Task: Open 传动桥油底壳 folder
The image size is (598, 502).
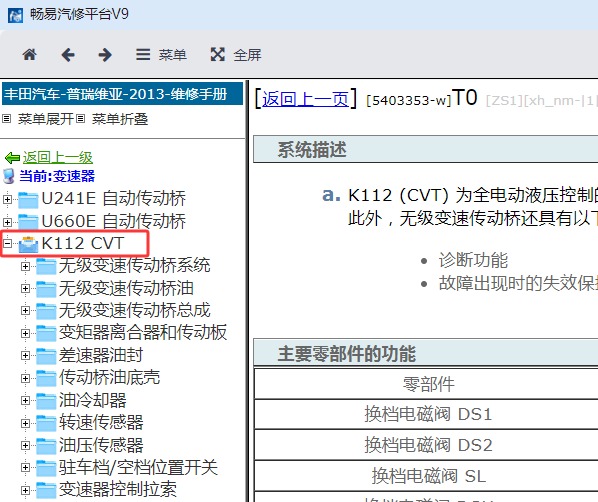Action: [109, 378]
